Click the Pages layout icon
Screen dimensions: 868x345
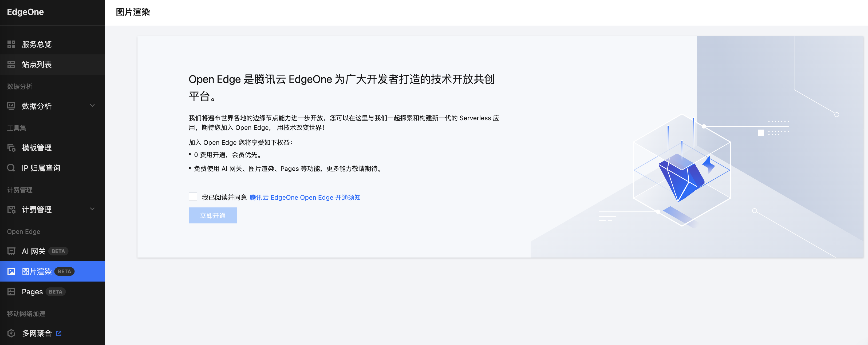[11, 291]
